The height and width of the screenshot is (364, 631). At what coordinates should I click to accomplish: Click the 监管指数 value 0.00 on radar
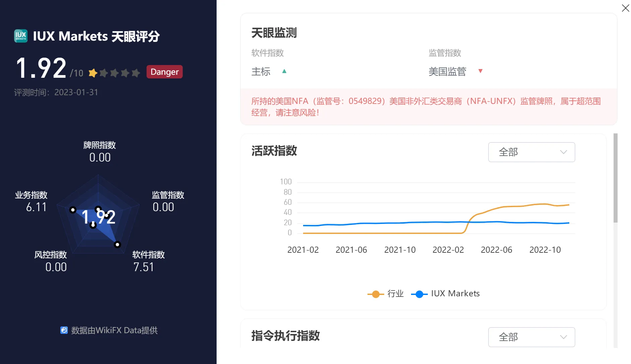[x=163, y=207]
